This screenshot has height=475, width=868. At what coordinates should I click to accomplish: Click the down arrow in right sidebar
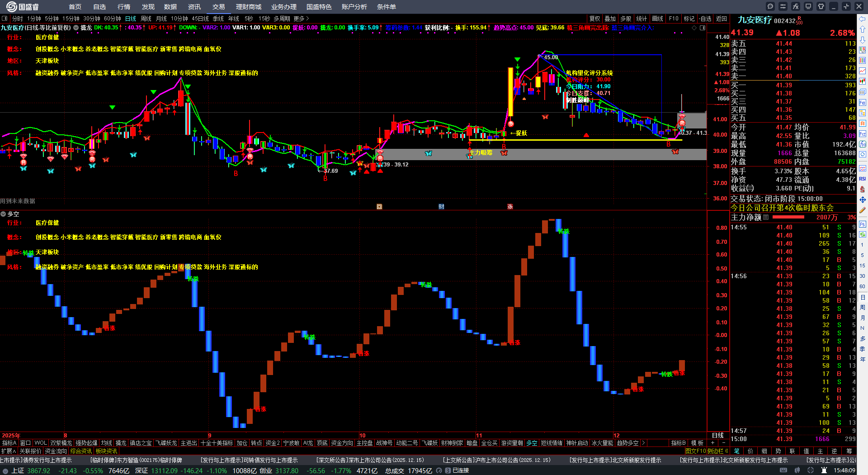(863, 40)
